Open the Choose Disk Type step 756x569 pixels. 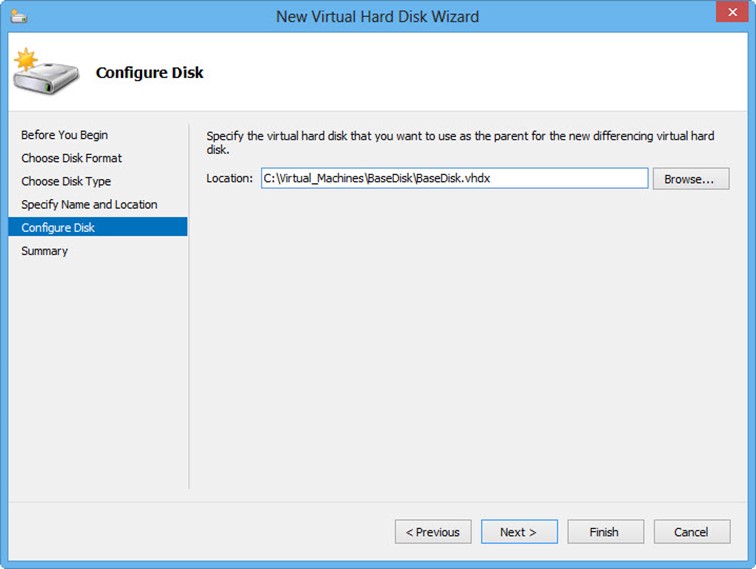(x=66, y=181)
